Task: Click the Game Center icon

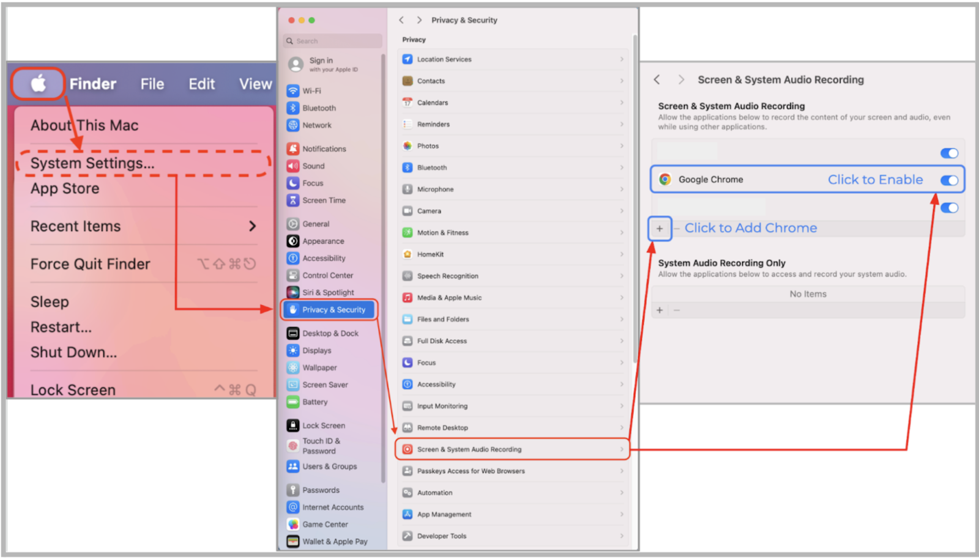Action: [293, 524]
